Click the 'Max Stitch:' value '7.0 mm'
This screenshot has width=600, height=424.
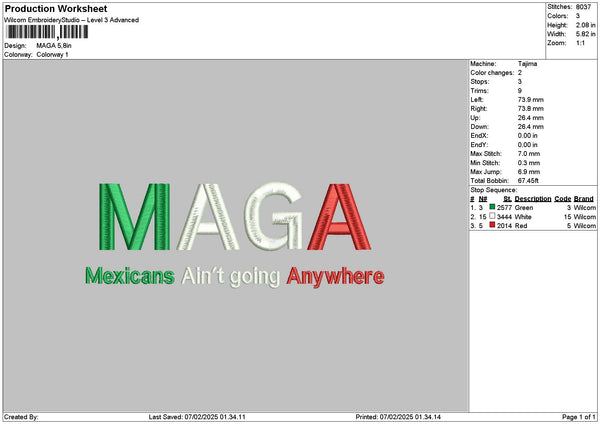coord(529,154)
